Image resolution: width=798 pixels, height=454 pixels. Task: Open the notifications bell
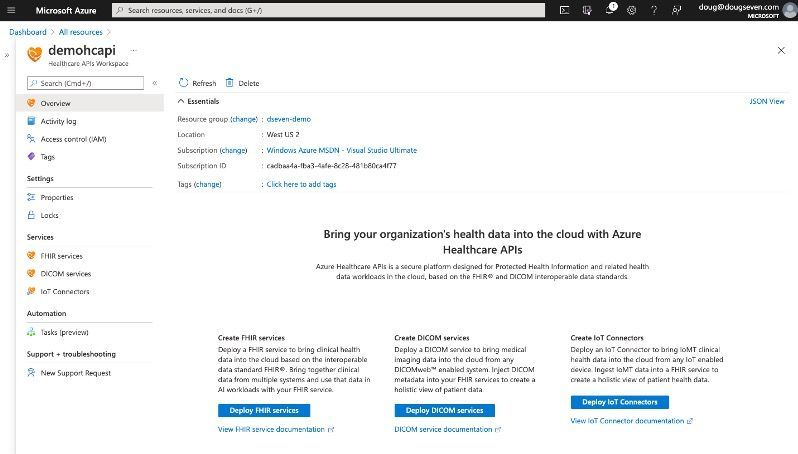coord(609,10)
